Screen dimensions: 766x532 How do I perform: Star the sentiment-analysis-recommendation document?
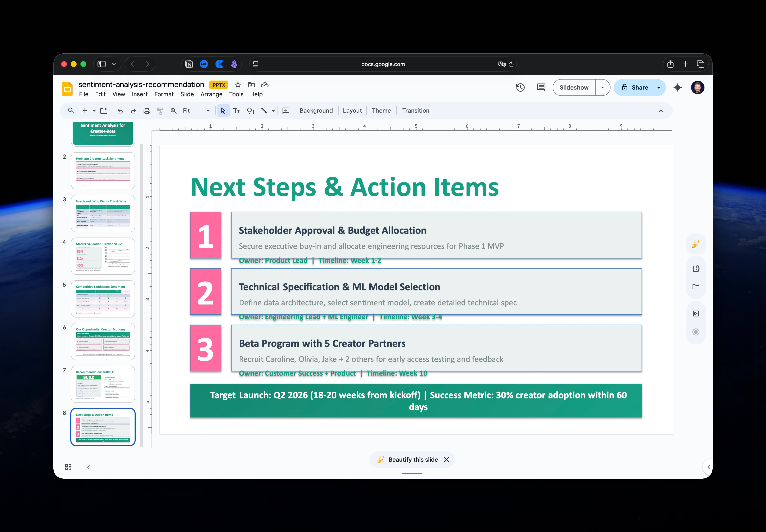[x=238, y=85]
